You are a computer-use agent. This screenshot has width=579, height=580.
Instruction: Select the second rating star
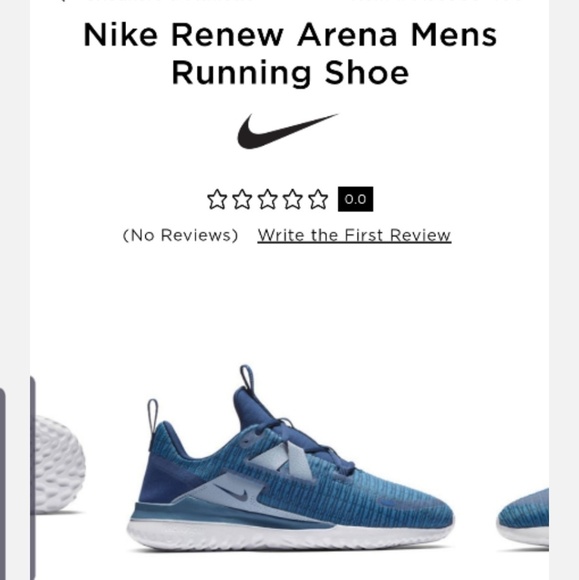(242, 199)
